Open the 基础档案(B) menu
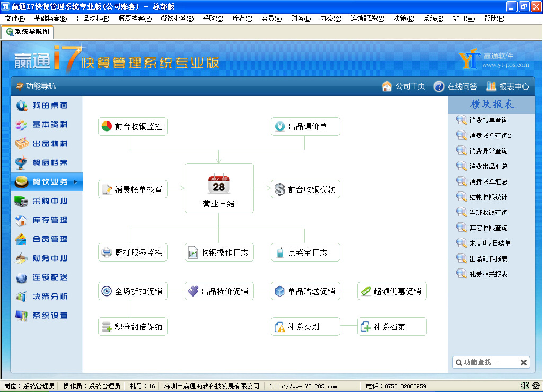The height and width of the screenshot is (392, 543). pos(50,19)
